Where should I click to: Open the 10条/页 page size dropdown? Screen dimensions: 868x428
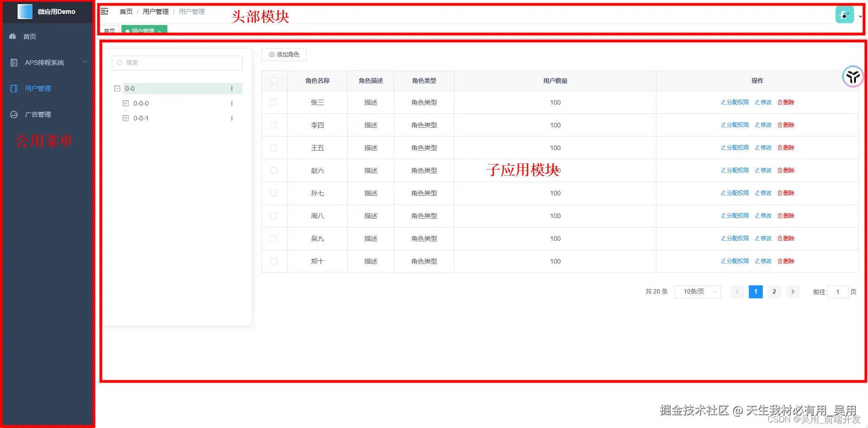point(697,291)
